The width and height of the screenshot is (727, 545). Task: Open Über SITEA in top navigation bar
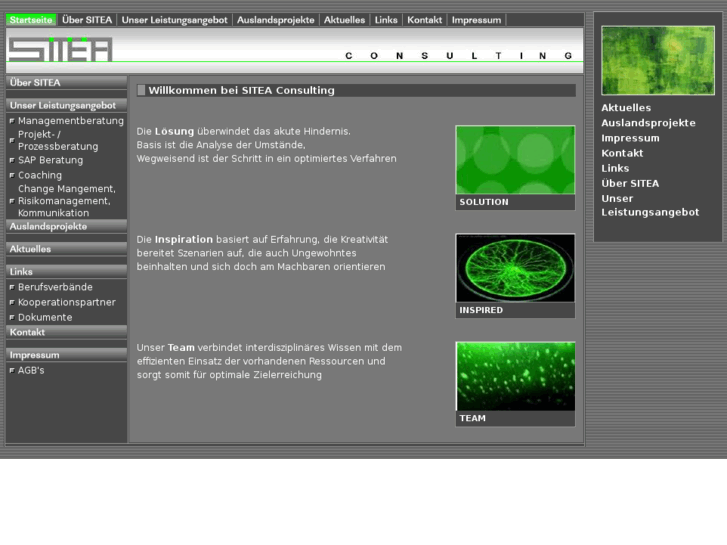pos(87,20)
